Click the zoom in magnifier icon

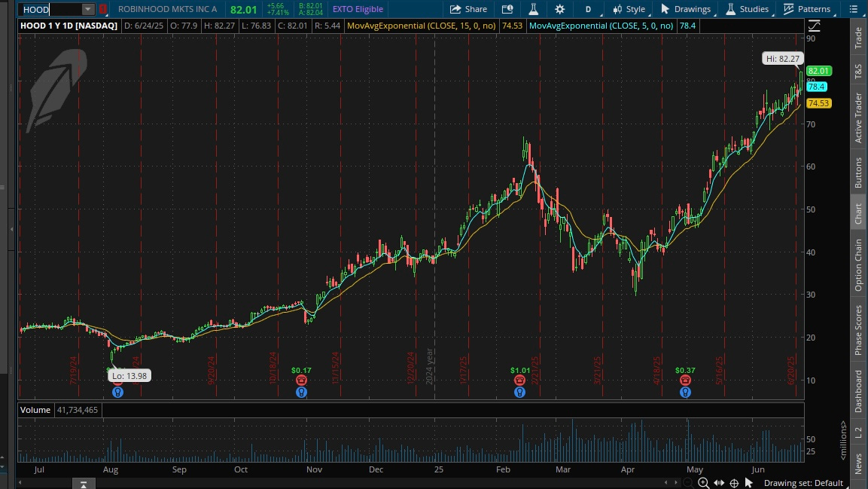coord(703,483)
